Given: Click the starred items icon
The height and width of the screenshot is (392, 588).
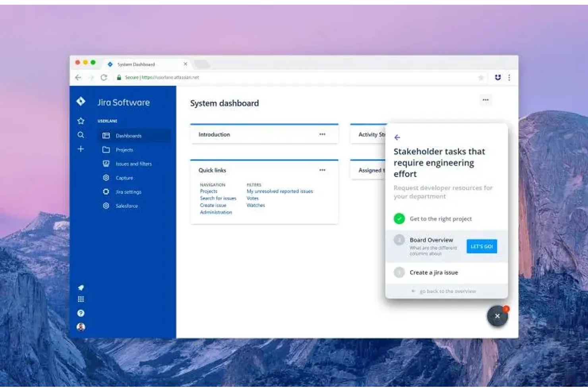Looking at the screenshot, I should coord(81,121).
